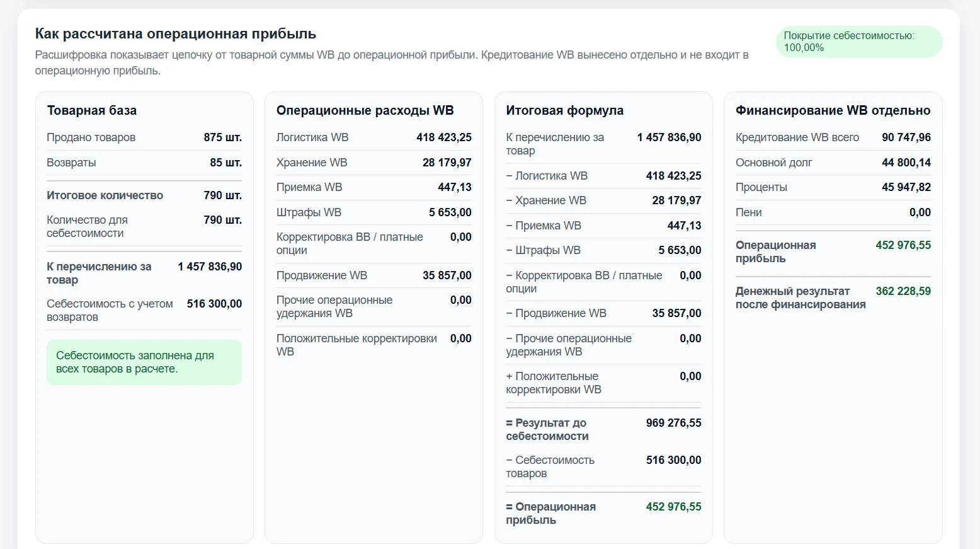This screenshot has height=549, width=980.
Task: Click the 'Проценты' row label
Action: click(761, 187)
